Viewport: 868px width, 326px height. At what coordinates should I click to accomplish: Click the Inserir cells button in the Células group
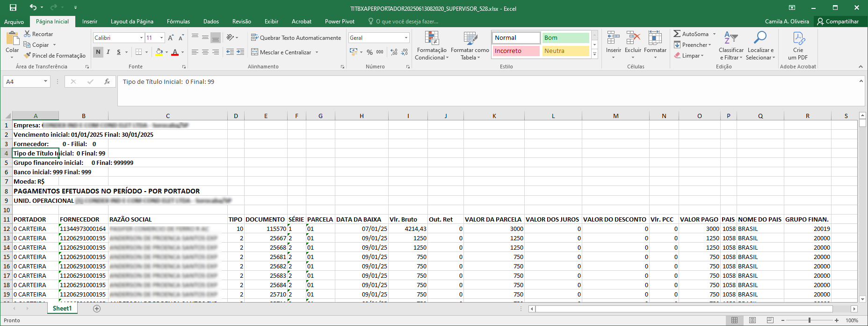613,45
